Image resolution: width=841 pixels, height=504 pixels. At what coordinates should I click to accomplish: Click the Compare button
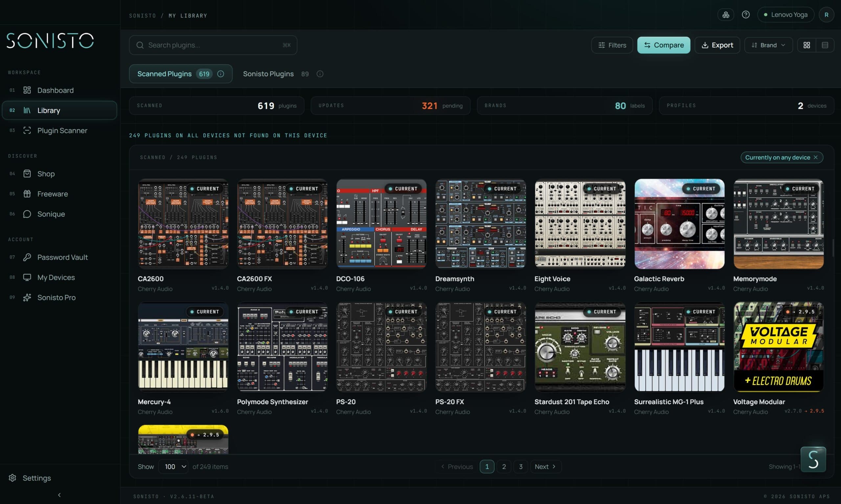[663, 45]
